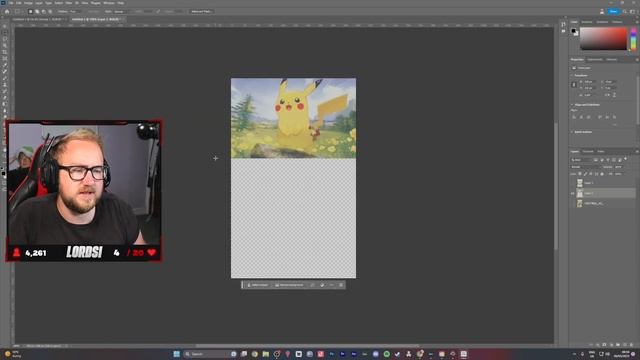This screenshot has width=640, height=360.
Task: Select the Eraser tool
Action: point(5,98)
